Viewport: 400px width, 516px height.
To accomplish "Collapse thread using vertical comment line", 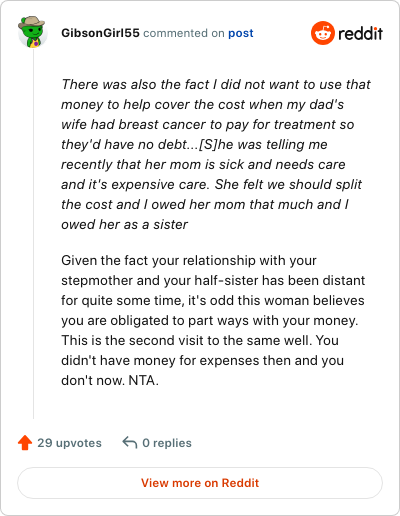I will [x=33, y=233].
